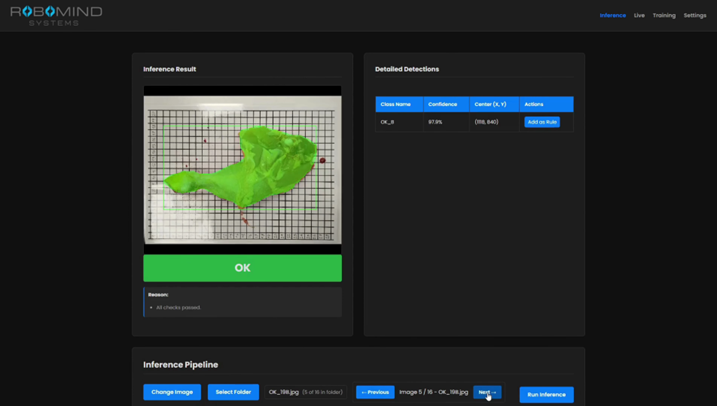717x406 pixels.
Task: Click the Reason label
Action: click(x=158, y=295)
